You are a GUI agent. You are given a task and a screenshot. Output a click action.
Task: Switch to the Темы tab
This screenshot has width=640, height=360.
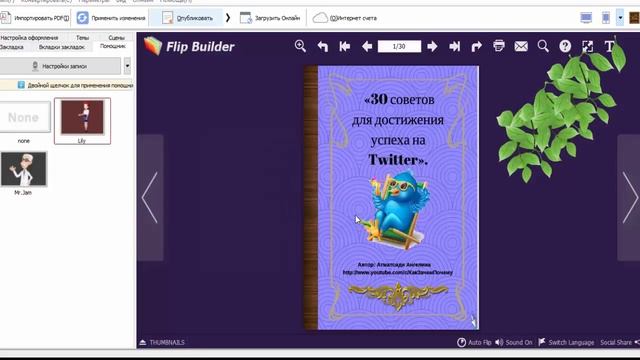tap(82, 38)
